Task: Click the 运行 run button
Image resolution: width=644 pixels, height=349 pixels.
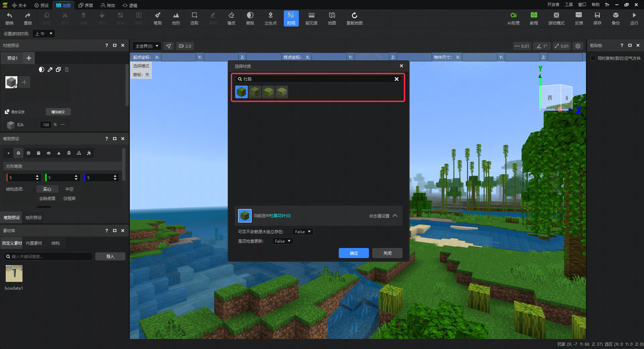Action: coord(634,18)
